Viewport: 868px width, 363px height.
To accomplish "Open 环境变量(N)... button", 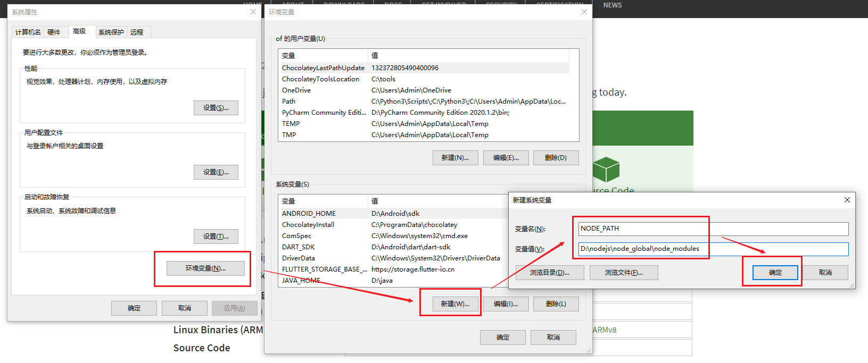I will click(205, 268).
